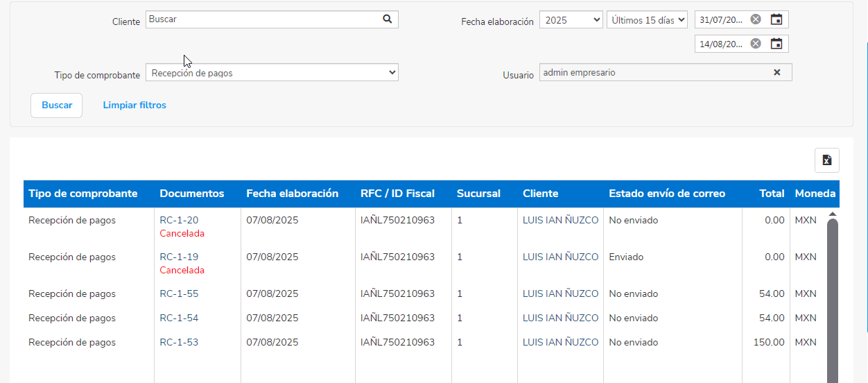This screenshot has width=868, height=383.
Task: Clear the end date 14/08 field
Action: coord(756,44)
